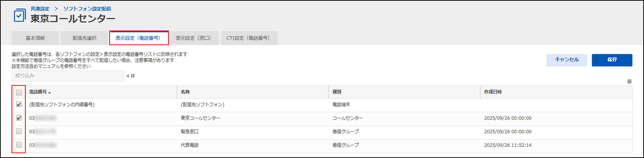Image resolution: width=644 pixels, height=158 pixels.
Task: Sort by the 名称 column header
Action: point(185,92)
